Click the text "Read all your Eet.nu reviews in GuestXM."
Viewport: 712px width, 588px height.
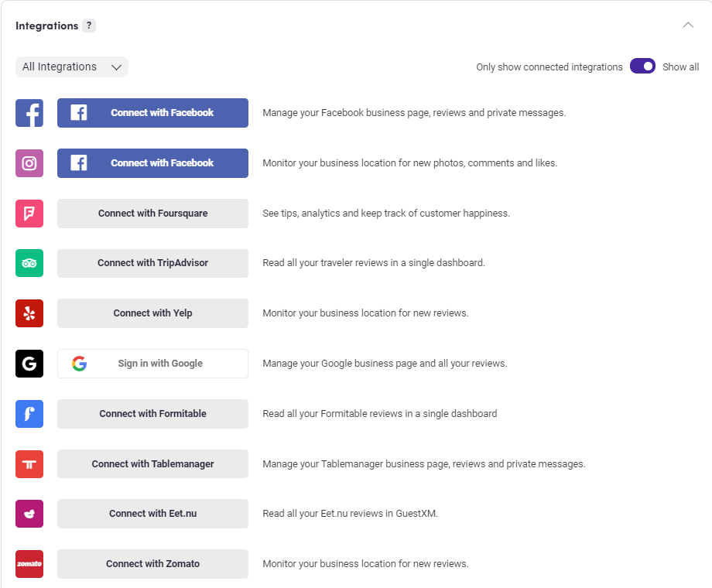point(350,514)
